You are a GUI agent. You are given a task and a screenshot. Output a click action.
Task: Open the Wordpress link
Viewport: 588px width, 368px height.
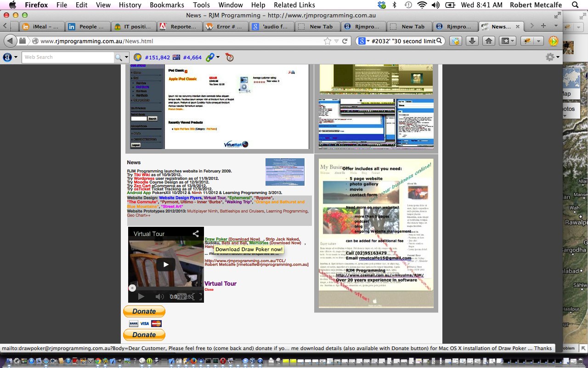pyautogui.click(x=144, y=178)
